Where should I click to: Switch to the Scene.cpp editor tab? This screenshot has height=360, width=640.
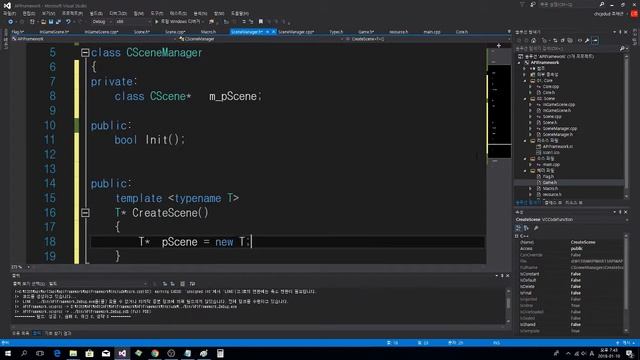coord(175,31)
